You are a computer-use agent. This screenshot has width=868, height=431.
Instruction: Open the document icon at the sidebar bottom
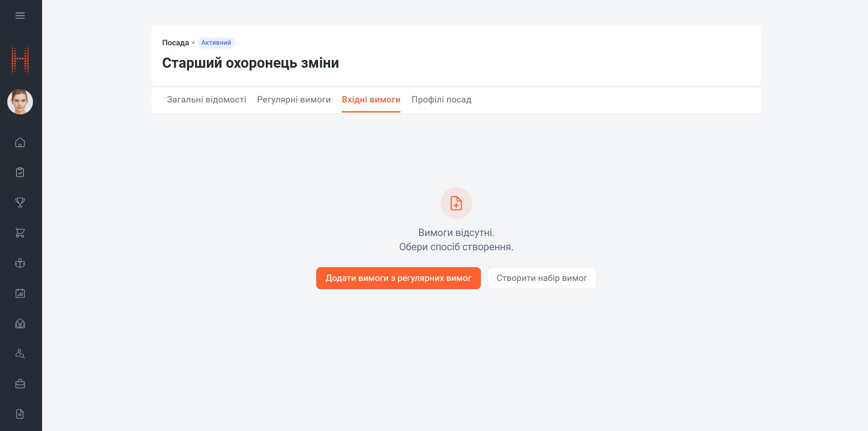coord(20,414)
